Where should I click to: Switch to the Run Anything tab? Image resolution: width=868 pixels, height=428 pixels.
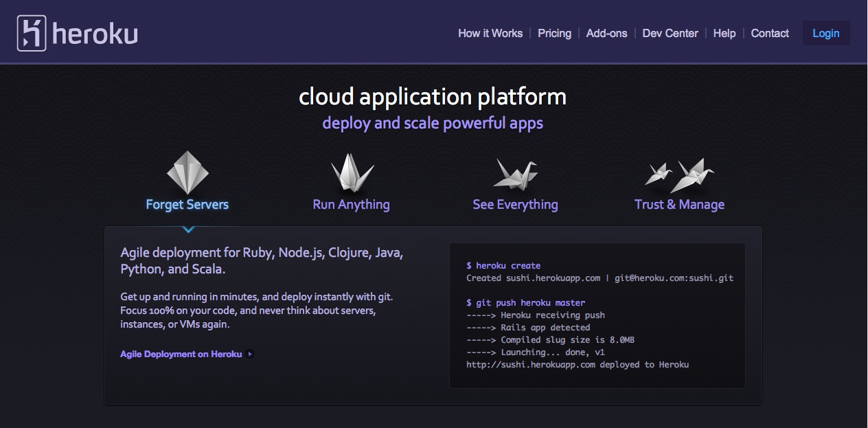click(351, 204)
